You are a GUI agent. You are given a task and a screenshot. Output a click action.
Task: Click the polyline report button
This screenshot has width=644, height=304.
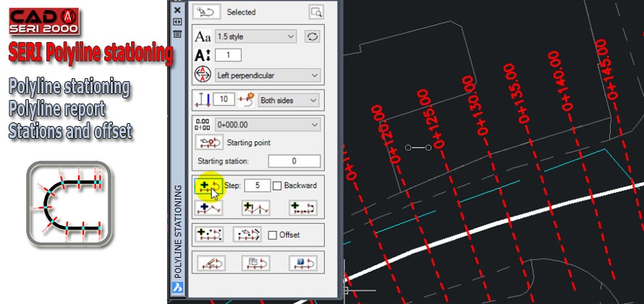click(x=255, y=263)
